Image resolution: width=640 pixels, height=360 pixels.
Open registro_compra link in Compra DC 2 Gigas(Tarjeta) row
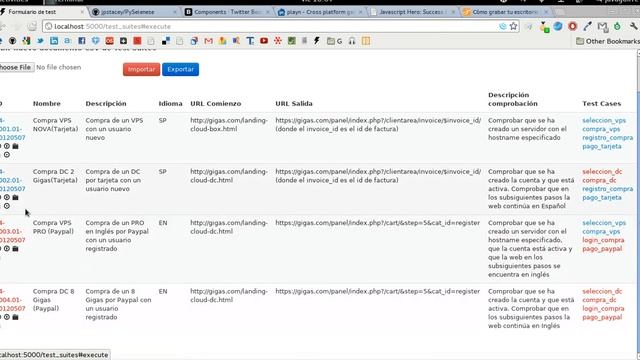(607, 189)
